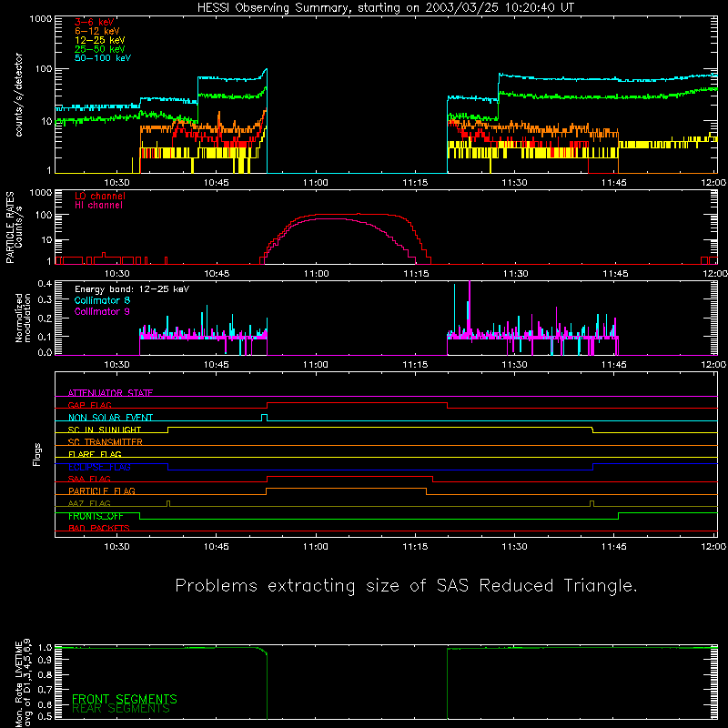Select the 'FLARE FLAG' label
728x728 pixels.
[95, 454]
